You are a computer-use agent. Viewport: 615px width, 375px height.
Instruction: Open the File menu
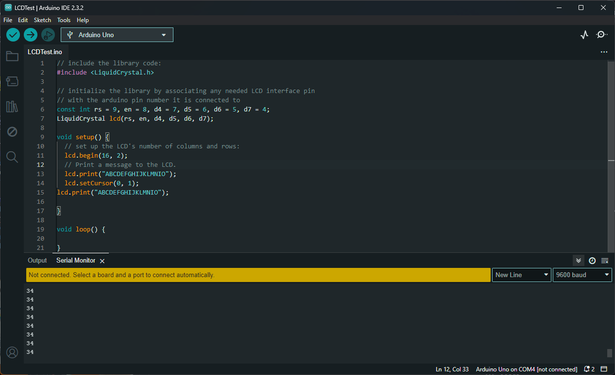[8, 20]
